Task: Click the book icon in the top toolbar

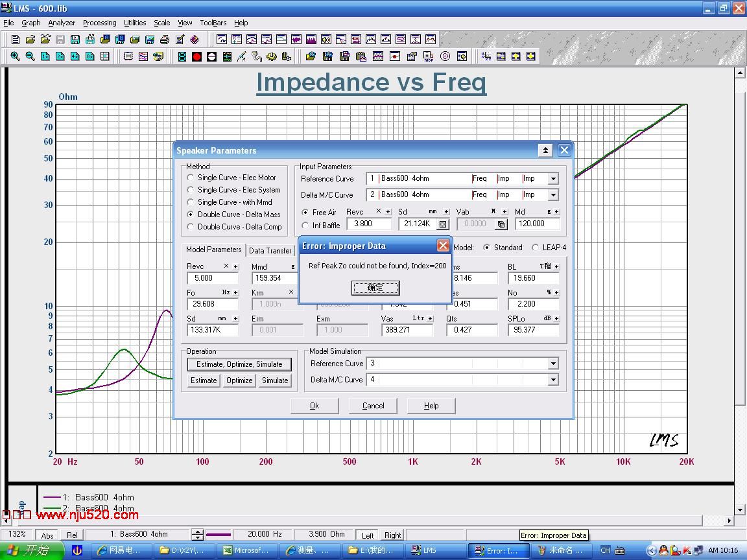Action: (x=195, y=40)
